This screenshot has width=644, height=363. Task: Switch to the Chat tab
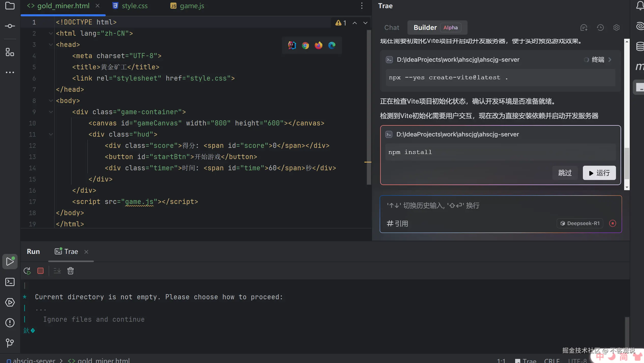click(392, 28)
